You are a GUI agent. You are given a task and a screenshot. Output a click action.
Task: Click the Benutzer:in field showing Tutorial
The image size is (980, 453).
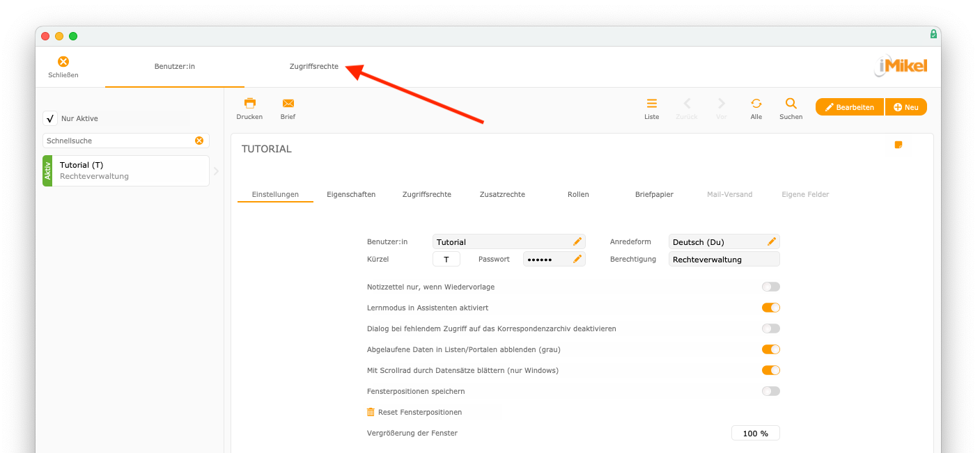(x=509, y=241)
